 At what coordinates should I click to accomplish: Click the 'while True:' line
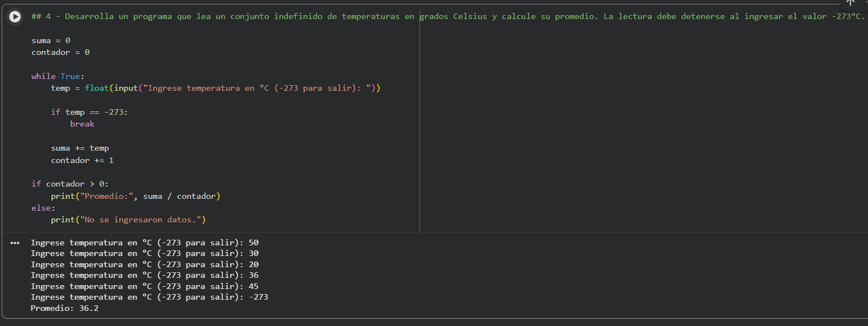point(58,76)
